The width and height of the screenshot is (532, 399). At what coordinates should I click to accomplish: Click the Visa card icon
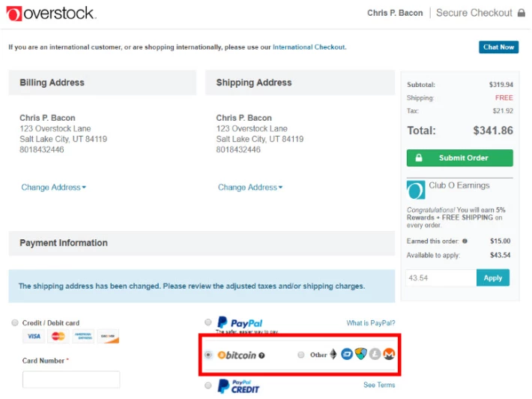(x=34, y=337)
